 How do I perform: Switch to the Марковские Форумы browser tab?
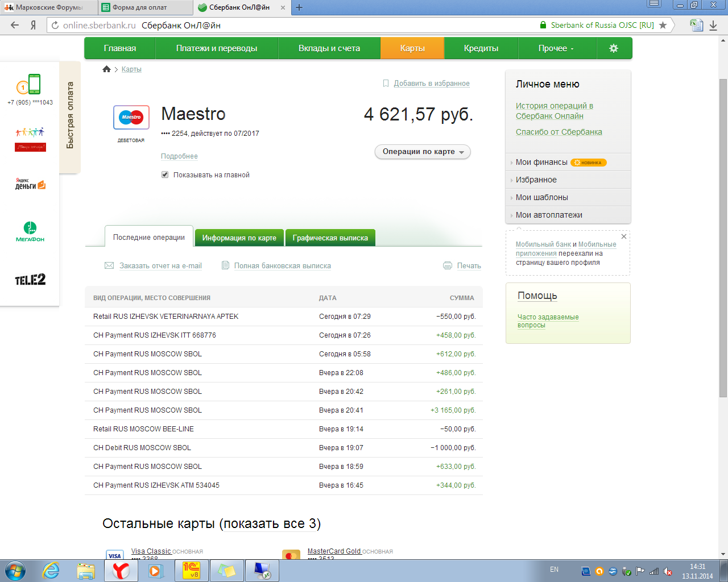(48, 7)
